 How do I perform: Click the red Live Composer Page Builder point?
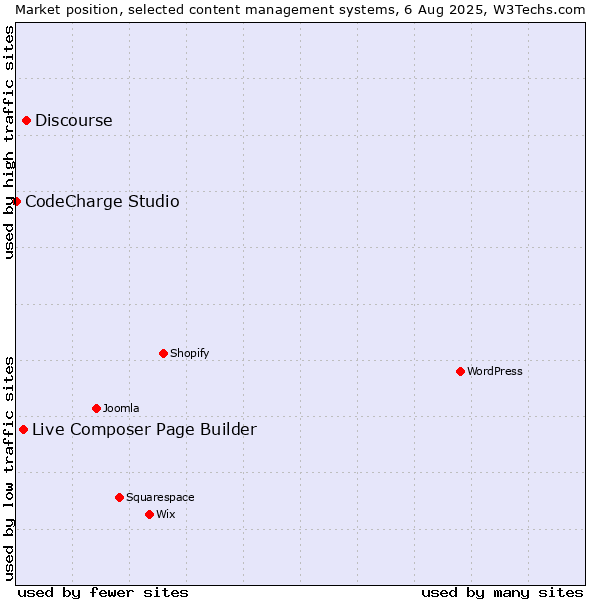point(23,429)
